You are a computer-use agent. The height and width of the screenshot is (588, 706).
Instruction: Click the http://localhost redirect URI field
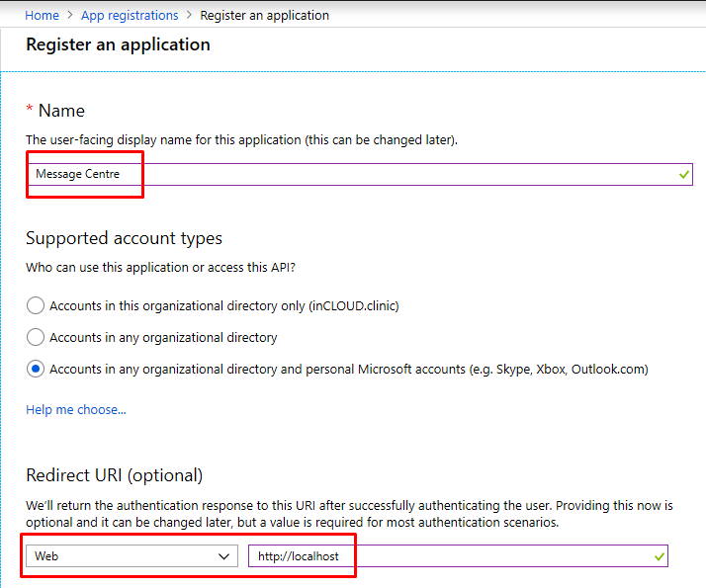(458, 556)
